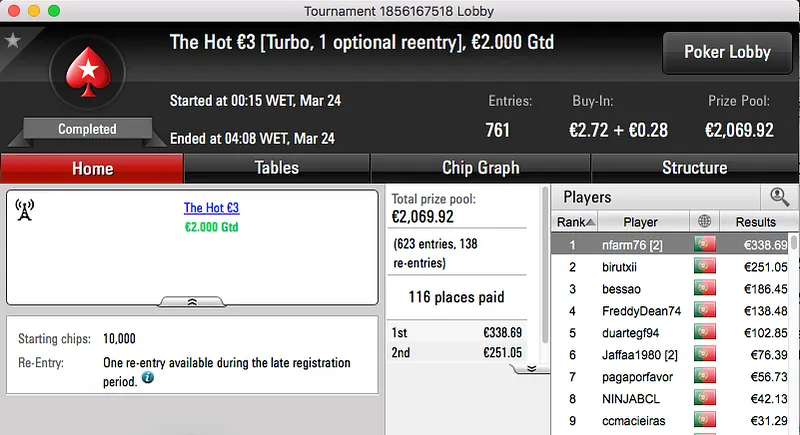Image resolution: width=800 pixels, height=435 pixels.
Task: Sort players by Rank column
Action: click(576, 221)
